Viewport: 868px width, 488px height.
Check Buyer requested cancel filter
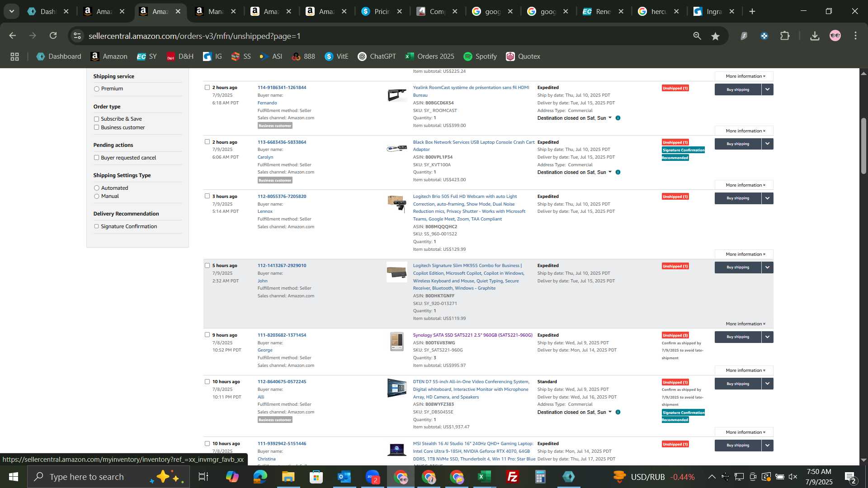(96, 158)
